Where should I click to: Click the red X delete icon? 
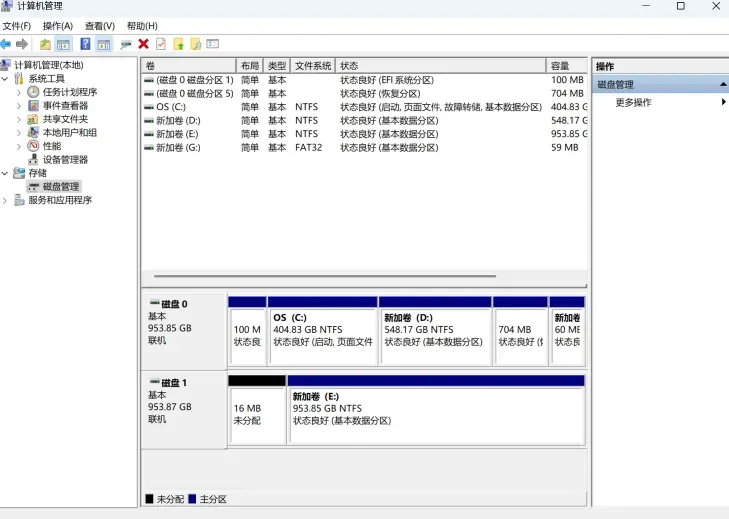tap(144, 44)
